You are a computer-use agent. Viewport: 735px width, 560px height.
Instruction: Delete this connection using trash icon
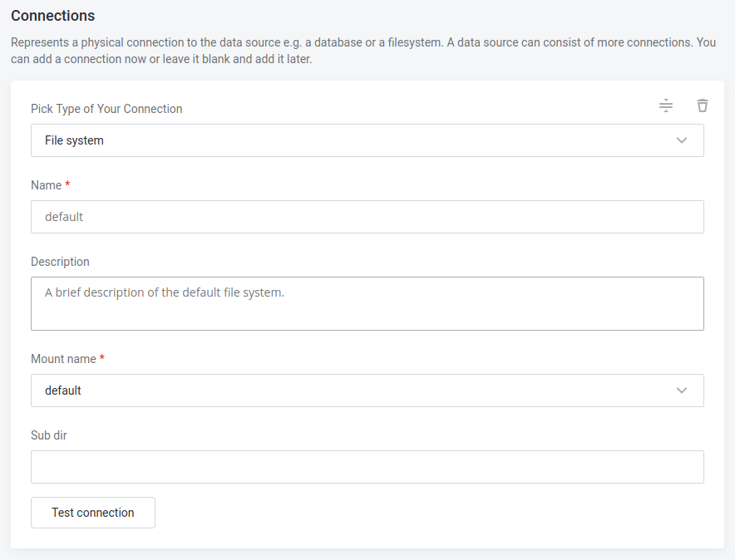pyautogui.click(x=703, y=106)
